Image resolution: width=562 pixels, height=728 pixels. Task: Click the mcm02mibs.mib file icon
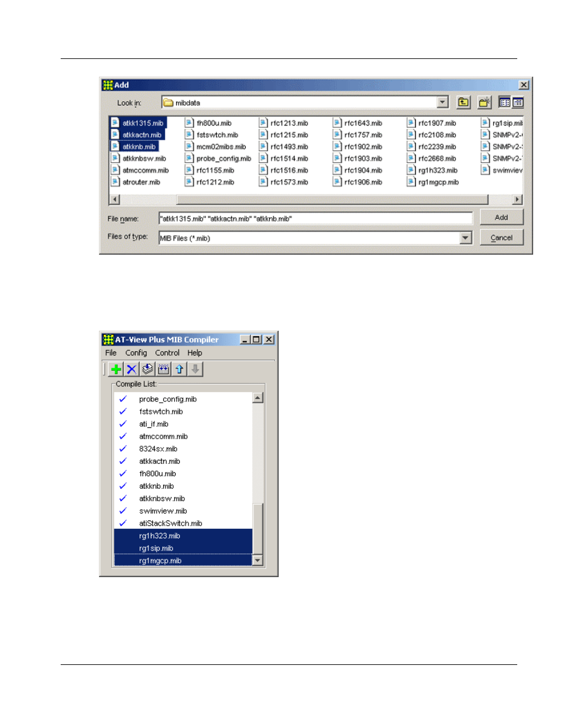coord(189,146)
